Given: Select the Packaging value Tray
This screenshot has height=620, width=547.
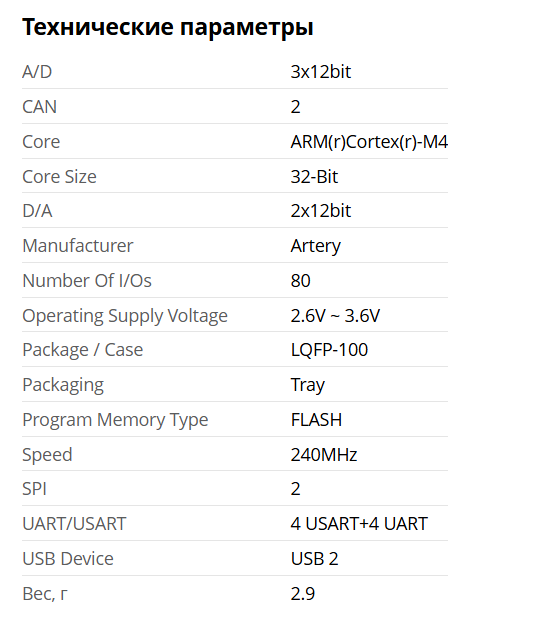Looking at the screenshot, I should pyautogui.click(x=308, y=385).
